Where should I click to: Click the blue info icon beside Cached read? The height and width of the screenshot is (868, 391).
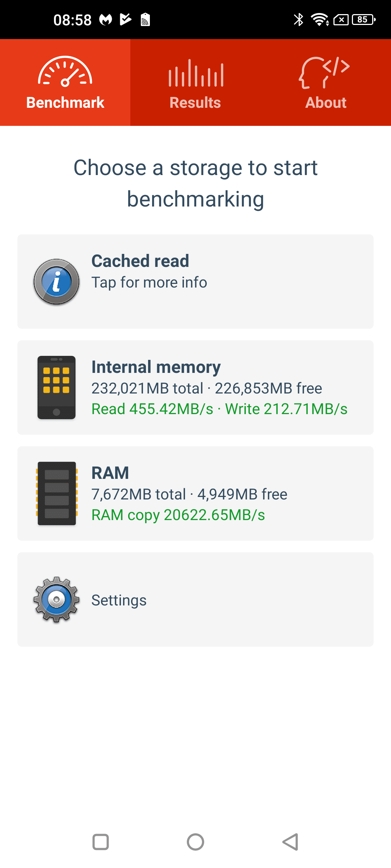[x=56, y=282]
